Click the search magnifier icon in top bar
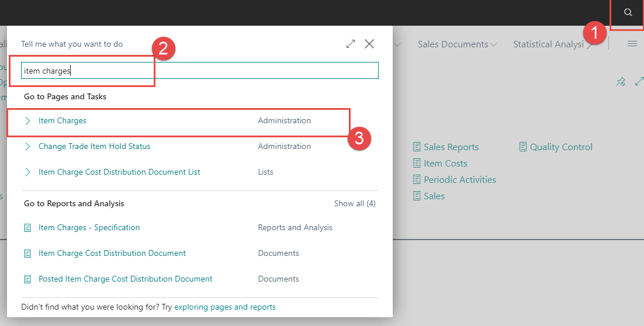 628,13
